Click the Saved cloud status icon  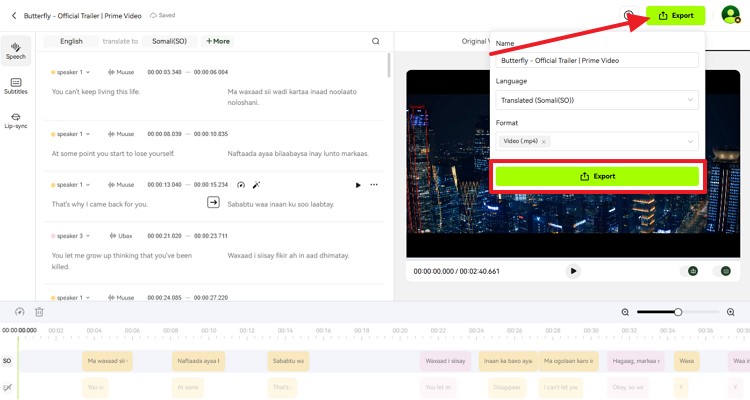point(154,15)
